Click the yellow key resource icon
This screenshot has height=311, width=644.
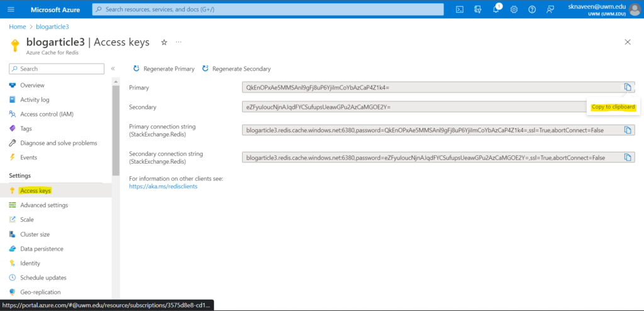pyautogui.click(x=15, y=46)
